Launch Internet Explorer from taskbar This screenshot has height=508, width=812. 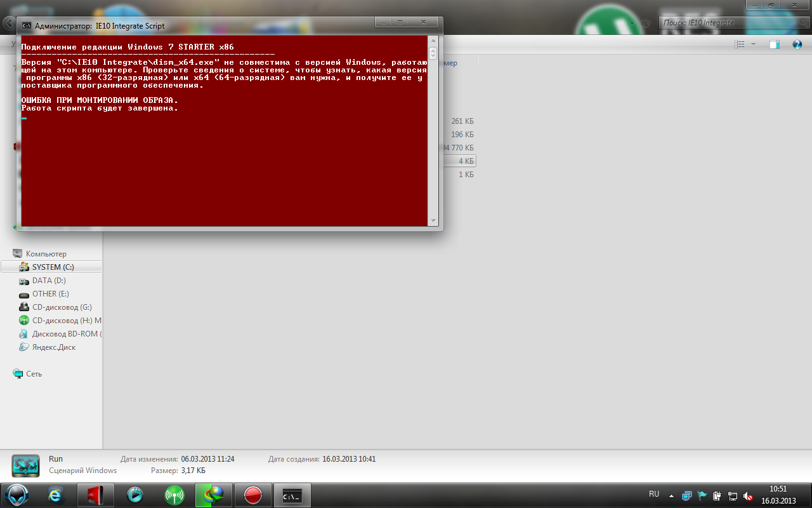[x=56, y=495]
